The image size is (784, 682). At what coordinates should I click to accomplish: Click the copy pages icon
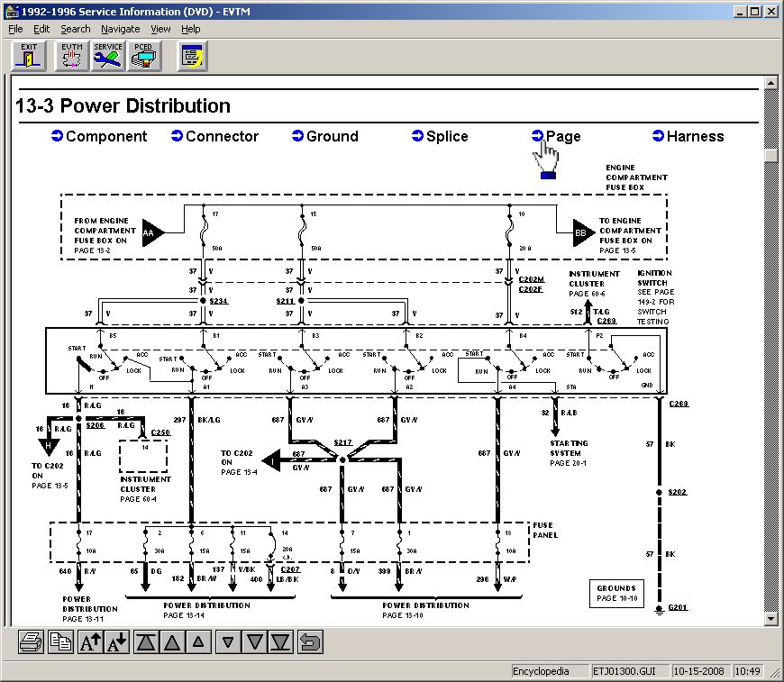pos(61,641)
